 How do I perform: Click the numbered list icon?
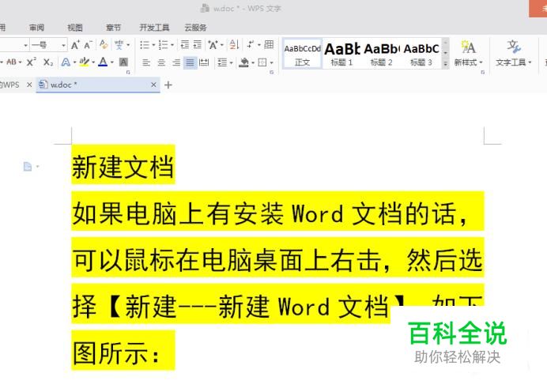click(163, 44)
